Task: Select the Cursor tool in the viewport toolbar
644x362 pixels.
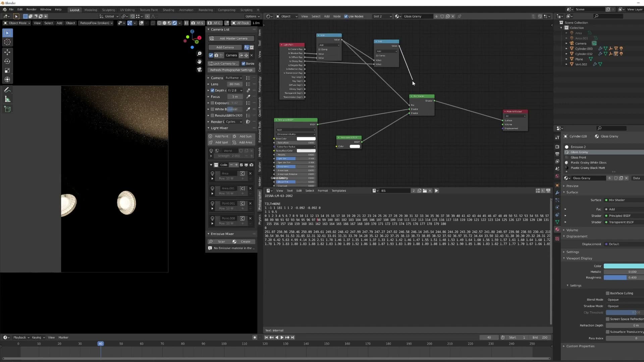Action: tap(7, 42)
